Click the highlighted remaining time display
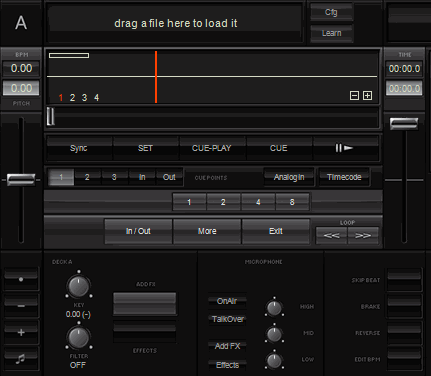Image resolution: width=431 pixels, height=376 pixels. click(404, 89)
